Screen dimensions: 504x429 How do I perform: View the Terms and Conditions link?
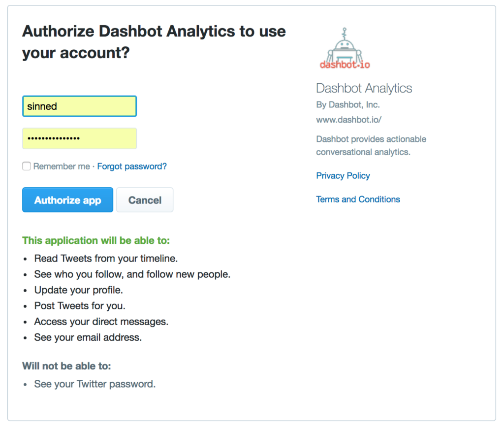(x=358, y=199)
